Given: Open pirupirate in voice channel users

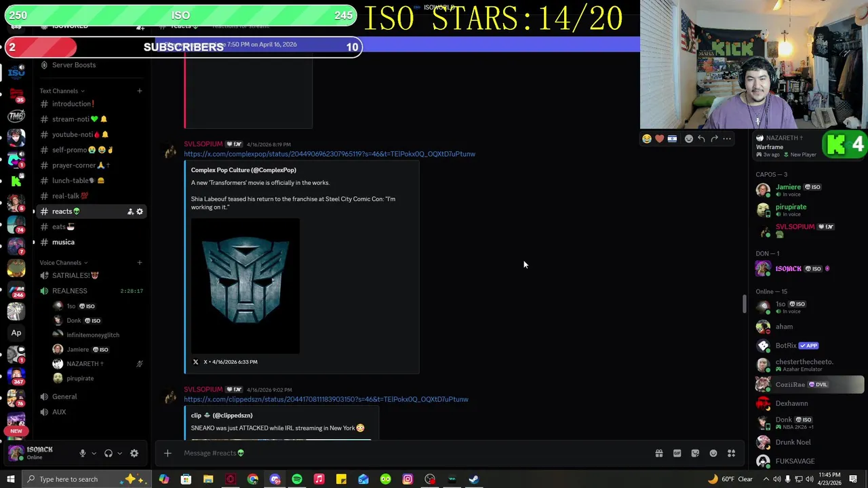Looking at the screenshot, I should point(80,378).
